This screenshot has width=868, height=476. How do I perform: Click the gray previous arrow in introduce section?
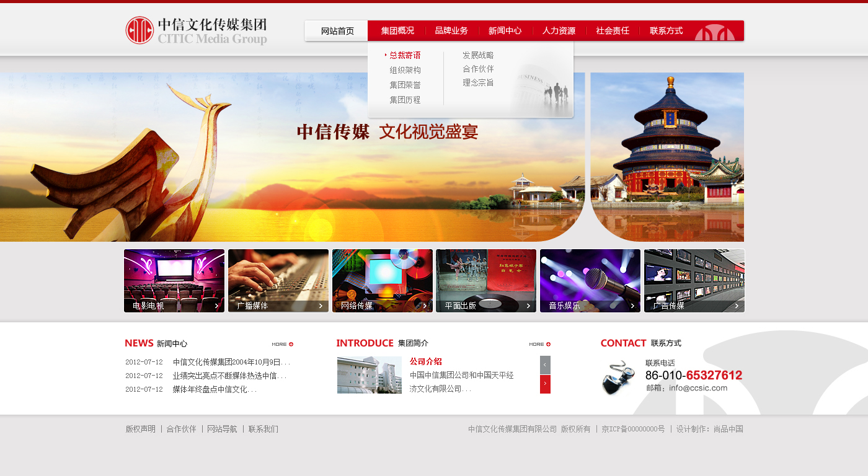pos(545,365)
